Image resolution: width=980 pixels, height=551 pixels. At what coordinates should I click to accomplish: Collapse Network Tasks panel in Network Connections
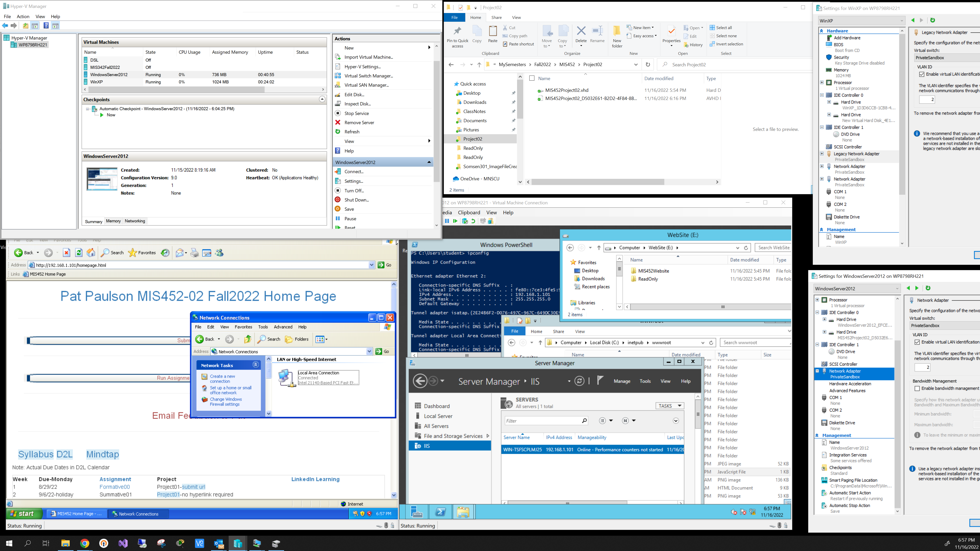(256, 365)
